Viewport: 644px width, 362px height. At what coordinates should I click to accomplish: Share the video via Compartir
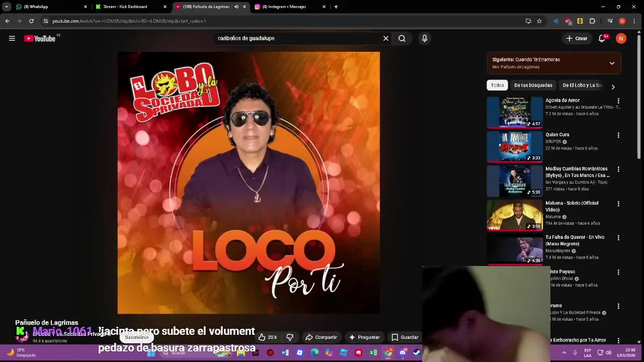pos(321,337)
